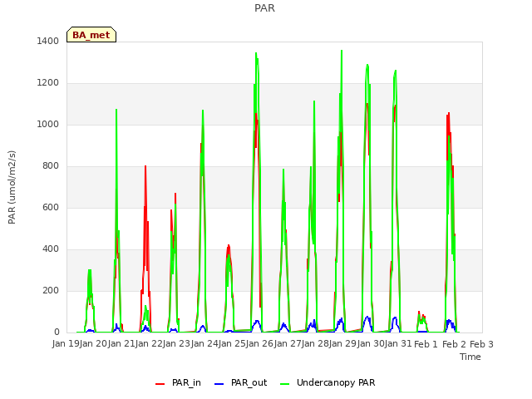
Task: Click the 0 y-axis tick label
Action: pos(57,332)
